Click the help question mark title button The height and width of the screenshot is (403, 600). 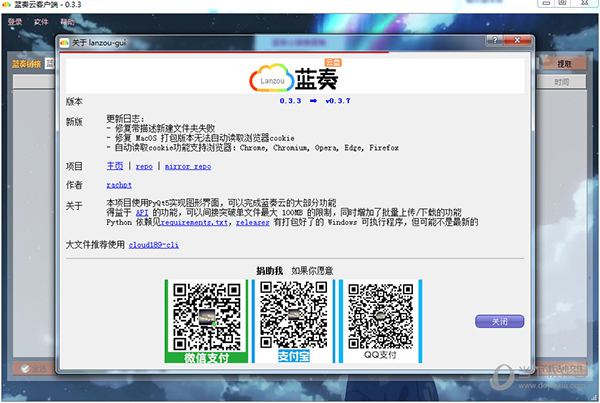point(494,40)
